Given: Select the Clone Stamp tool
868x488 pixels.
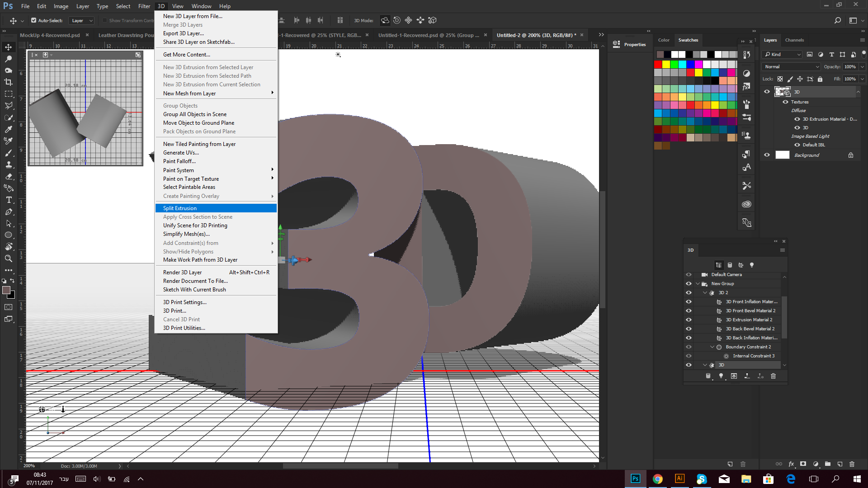Looking at the screenshot, I should tap(9, 164).
